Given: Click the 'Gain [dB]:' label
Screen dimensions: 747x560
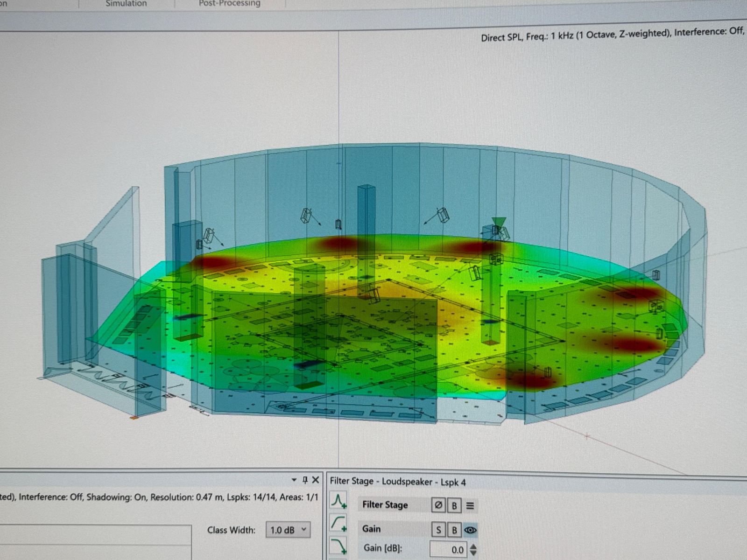Looking at the screenshot, I should pos(383,547).
